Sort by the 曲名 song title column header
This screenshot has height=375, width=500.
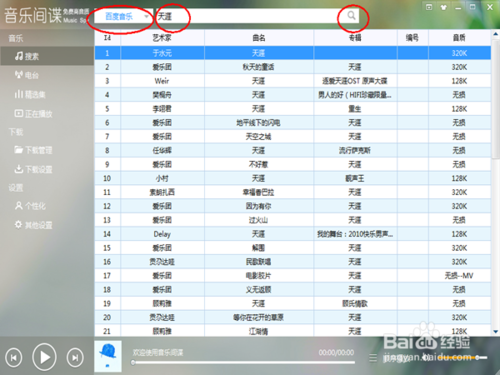click(x=259, y=38)
